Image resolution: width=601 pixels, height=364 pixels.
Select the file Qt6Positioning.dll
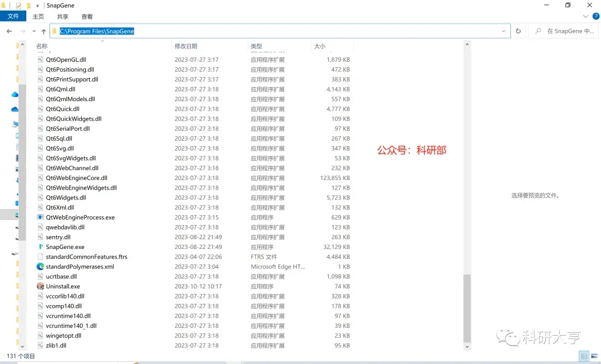pos(70,69)
